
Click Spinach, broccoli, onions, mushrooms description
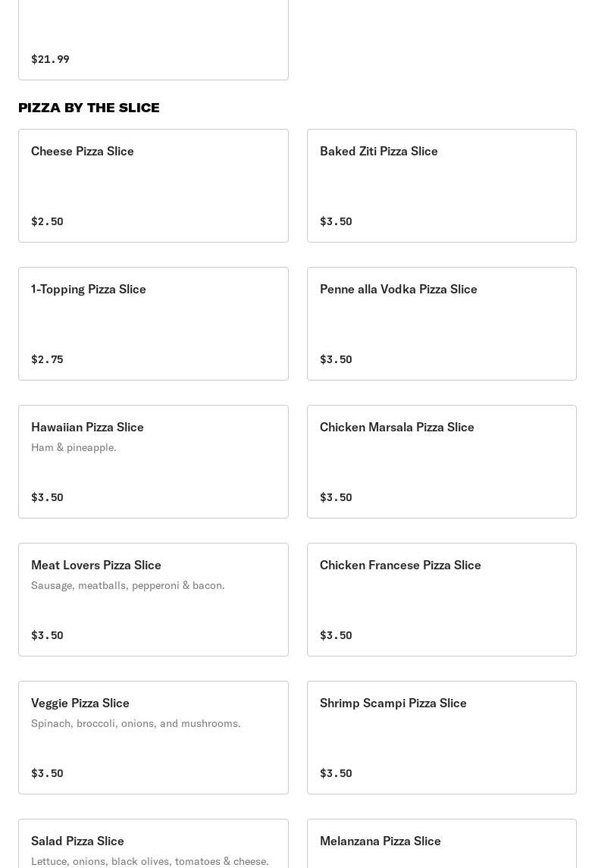(136, 723)
